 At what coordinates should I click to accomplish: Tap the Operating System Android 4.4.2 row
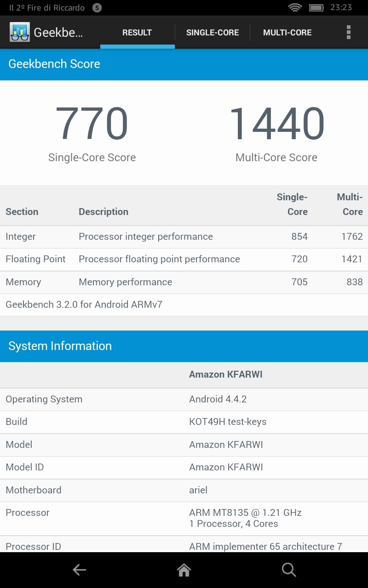coord(184,399)
